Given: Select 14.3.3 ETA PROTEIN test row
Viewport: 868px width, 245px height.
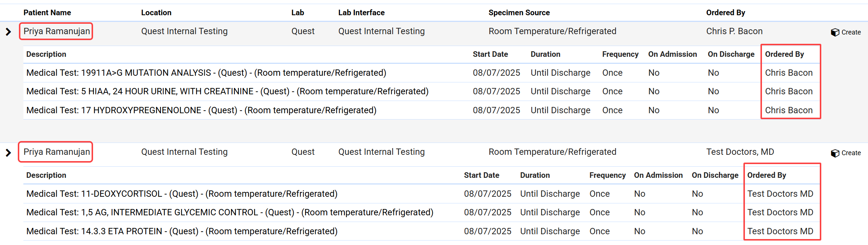Looking at the screenshot, I should click(x=182, y=231).
